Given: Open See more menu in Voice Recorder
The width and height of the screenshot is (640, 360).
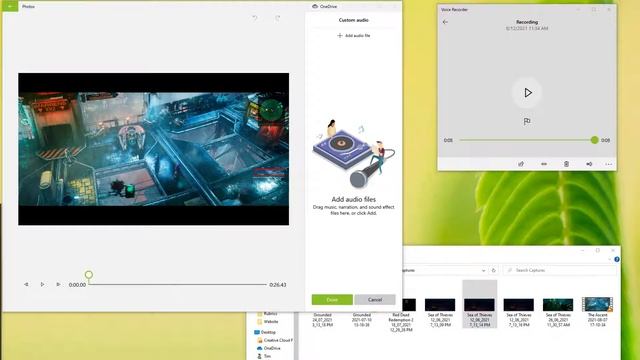Looking at the screenshot, I should pos(609,164).
